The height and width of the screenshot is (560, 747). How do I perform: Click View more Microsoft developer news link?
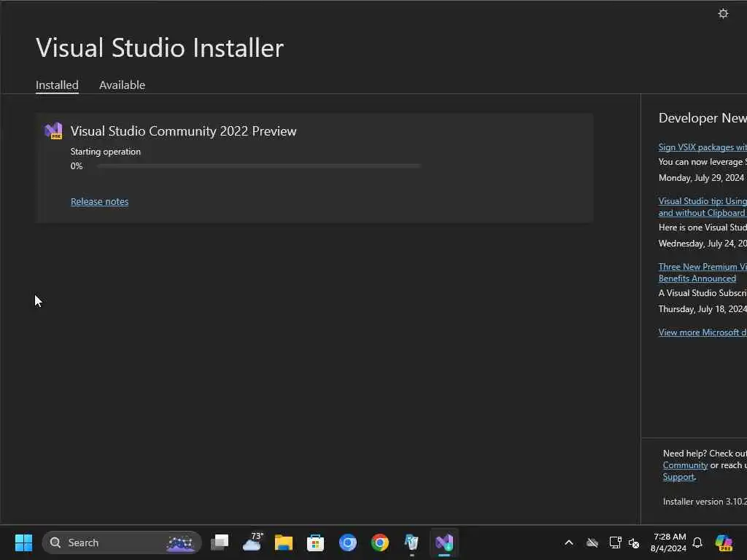[x=703, y=332]
